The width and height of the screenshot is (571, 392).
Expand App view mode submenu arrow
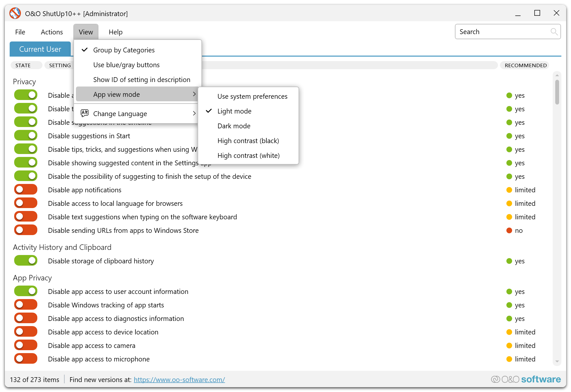tap(194, 94)
